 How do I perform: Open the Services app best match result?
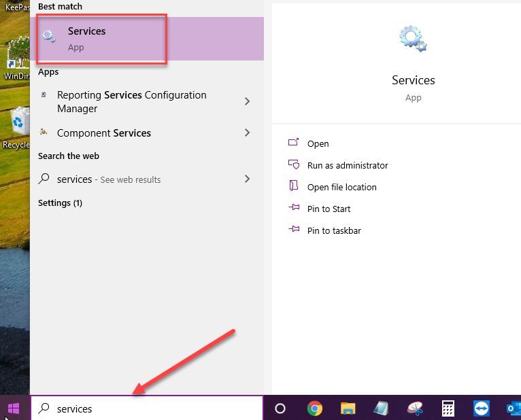(x=147, y=39)
